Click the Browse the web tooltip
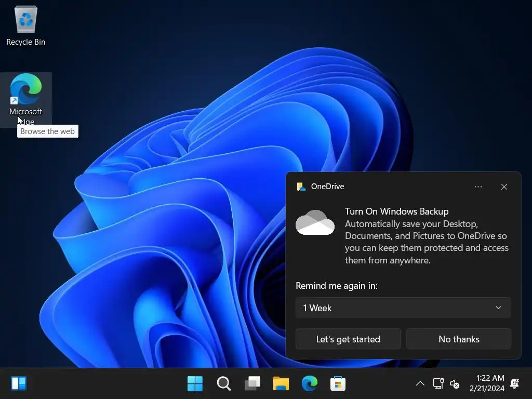 (x=47, y=131)
